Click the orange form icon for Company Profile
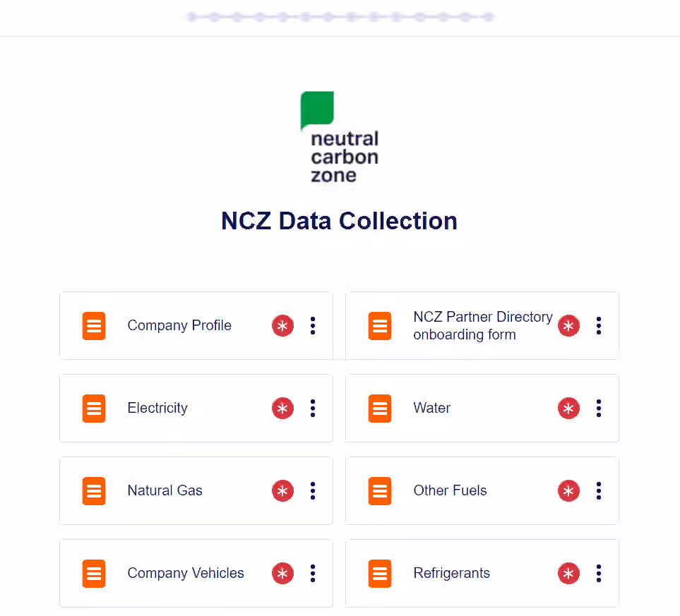The width and height of the screenshot is (680, 616). (x=94, y=325)
